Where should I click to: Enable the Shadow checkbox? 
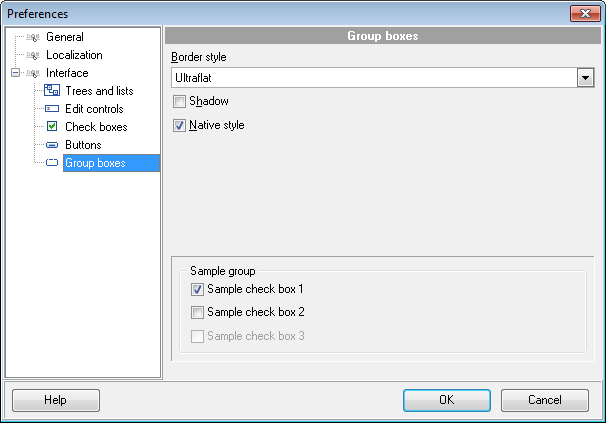(x=180, y=102)
